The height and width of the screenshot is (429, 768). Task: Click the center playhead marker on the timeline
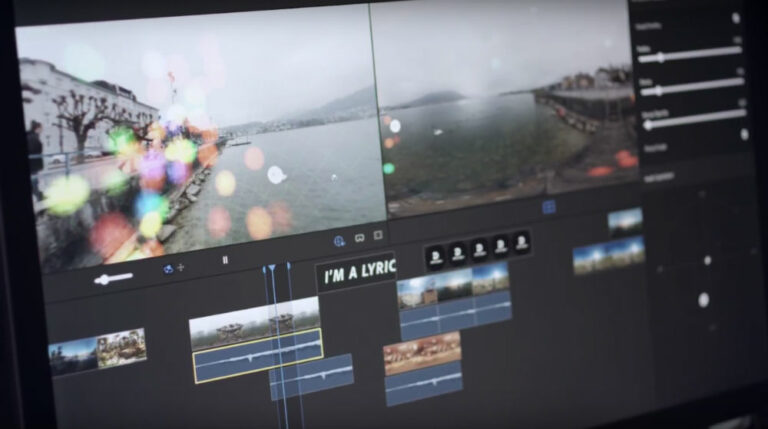272,268
